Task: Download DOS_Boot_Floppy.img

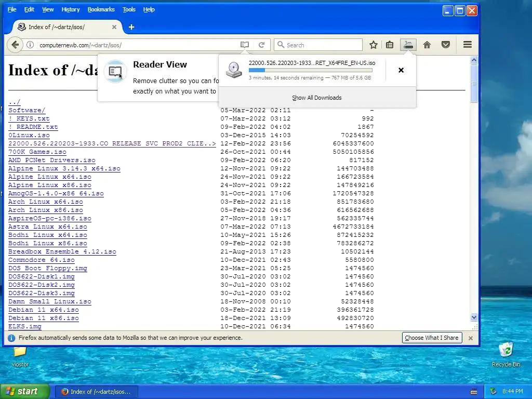Action: click(48, 268)
